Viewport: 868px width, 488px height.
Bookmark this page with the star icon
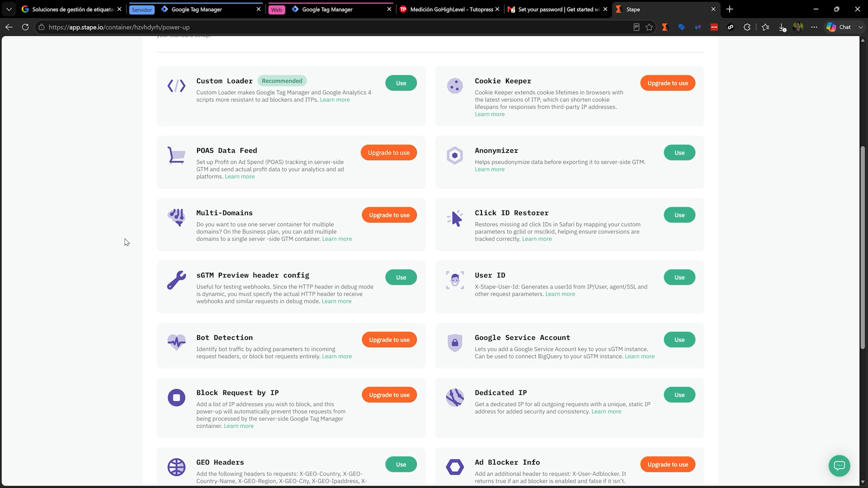pos(649,27)
